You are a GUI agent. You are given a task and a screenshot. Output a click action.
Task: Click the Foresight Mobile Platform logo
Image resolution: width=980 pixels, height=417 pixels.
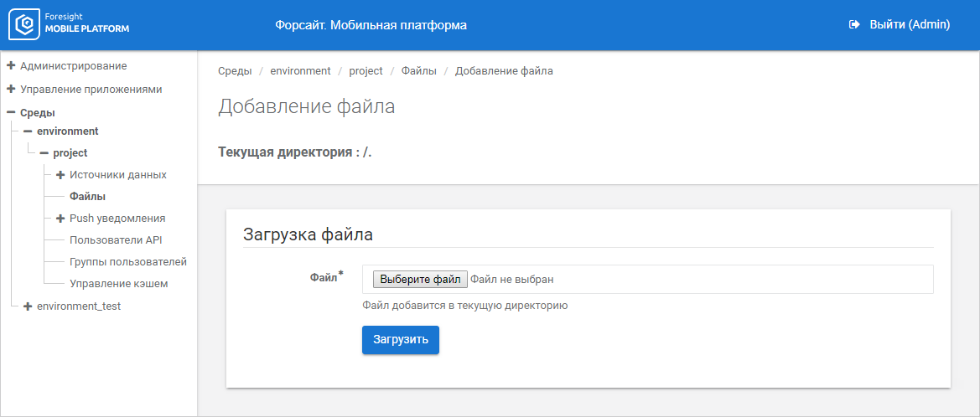pos(69,25)
